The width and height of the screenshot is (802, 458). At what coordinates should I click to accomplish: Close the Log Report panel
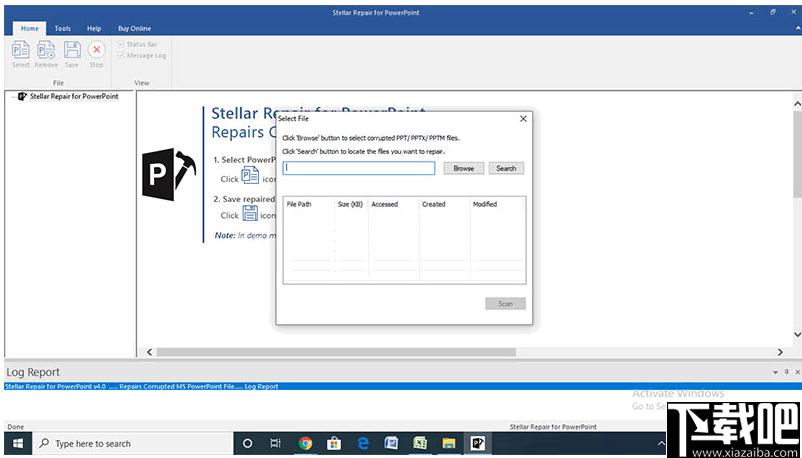click(x=797, y=372)
